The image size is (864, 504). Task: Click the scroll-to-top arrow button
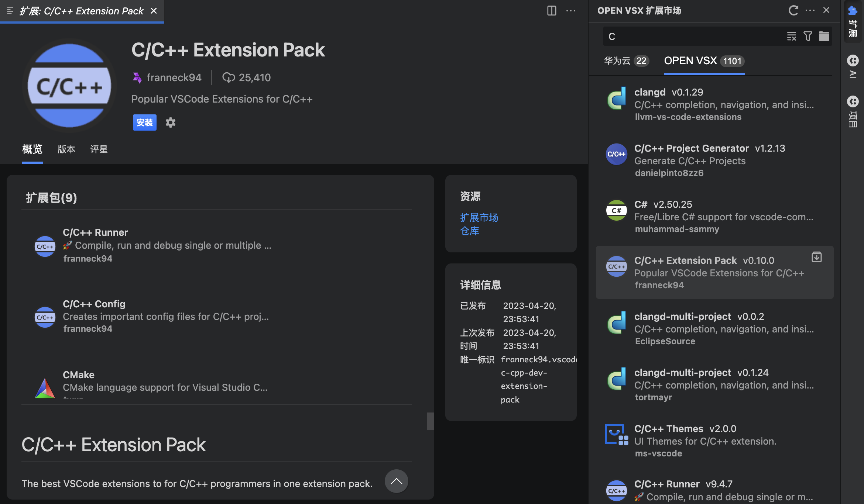pyautogui.click(x=396, y=481)
